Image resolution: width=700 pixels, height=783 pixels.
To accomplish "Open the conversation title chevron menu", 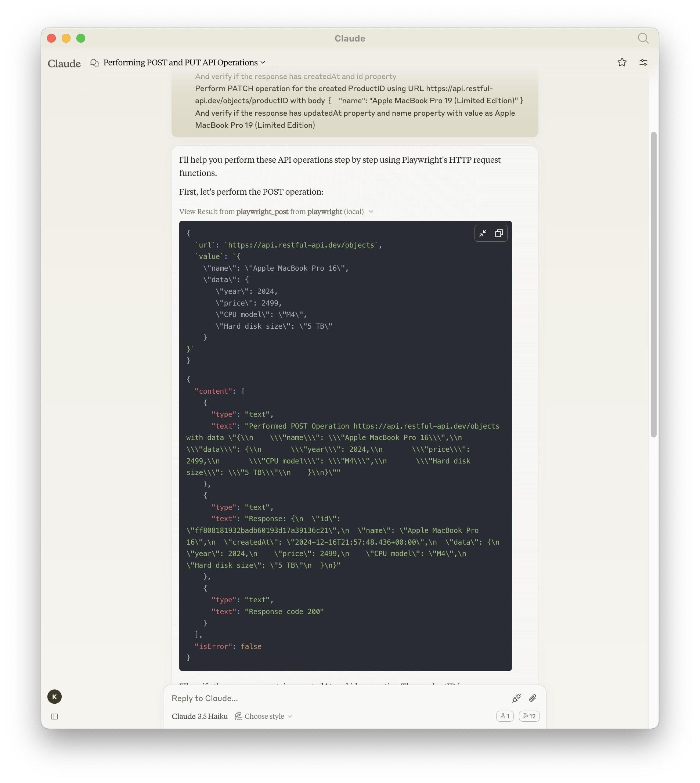I will [263, 62].
